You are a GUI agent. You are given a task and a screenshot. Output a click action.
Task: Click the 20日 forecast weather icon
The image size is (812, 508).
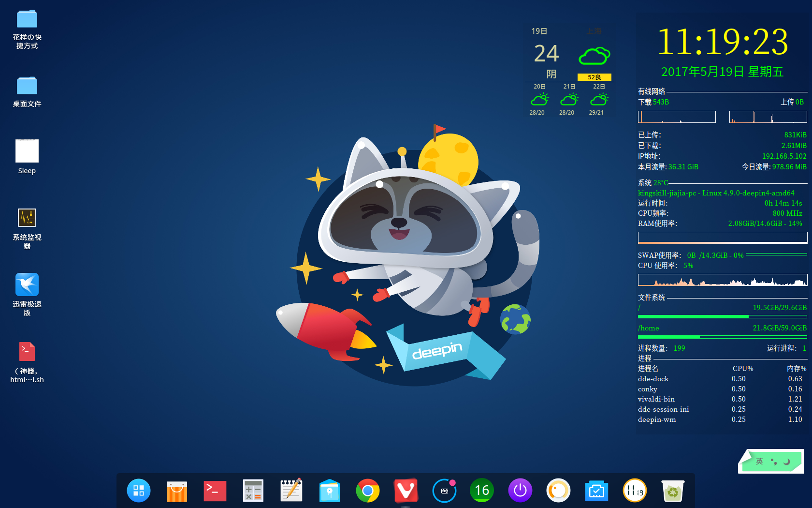(x=539, y=100)
